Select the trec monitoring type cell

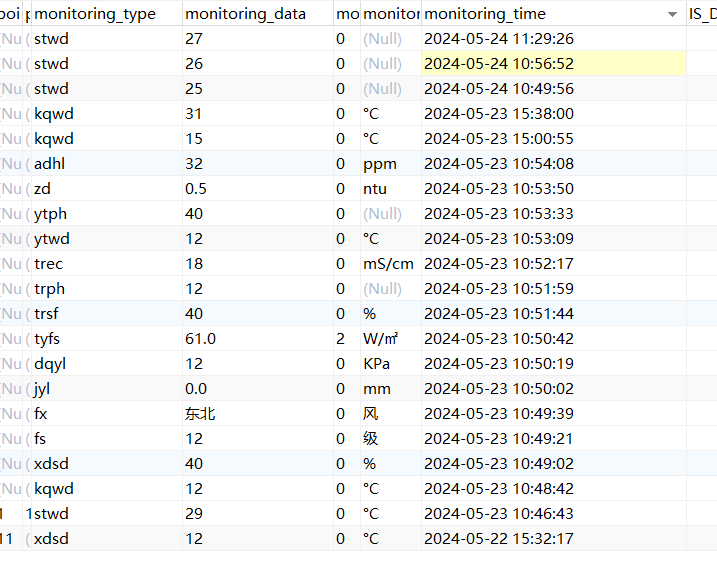[48, 263]
